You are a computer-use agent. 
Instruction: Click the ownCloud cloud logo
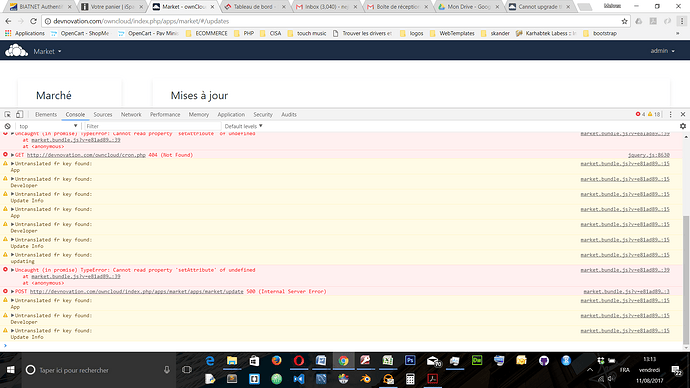pos(16,51)
